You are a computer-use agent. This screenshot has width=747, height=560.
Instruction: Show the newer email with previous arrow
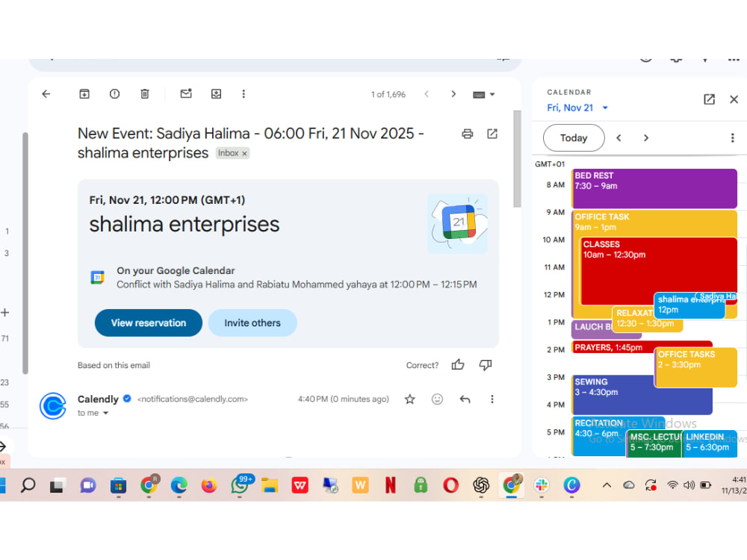click(427, 94)
